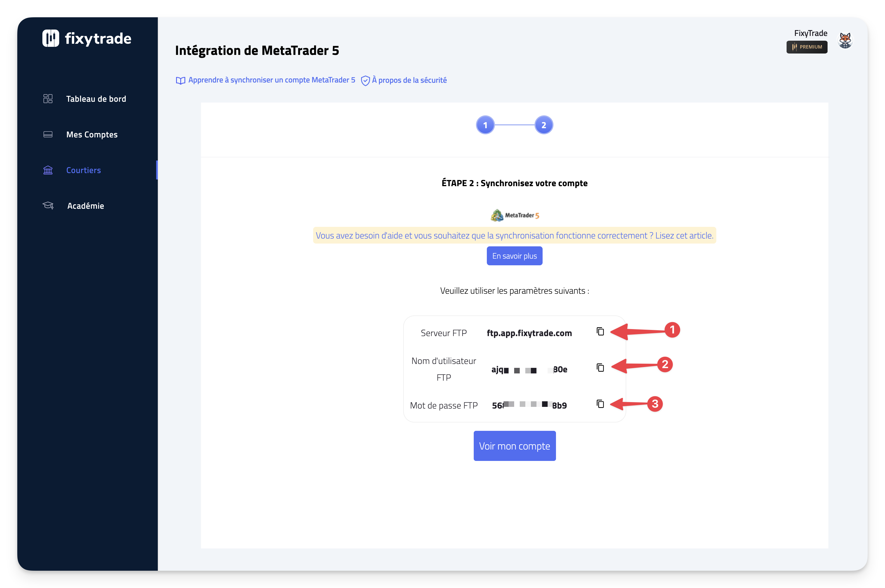885x588 pixels.
Task: Copy the FTP server address
Action: pyautogui.click(x=600, y=332)
